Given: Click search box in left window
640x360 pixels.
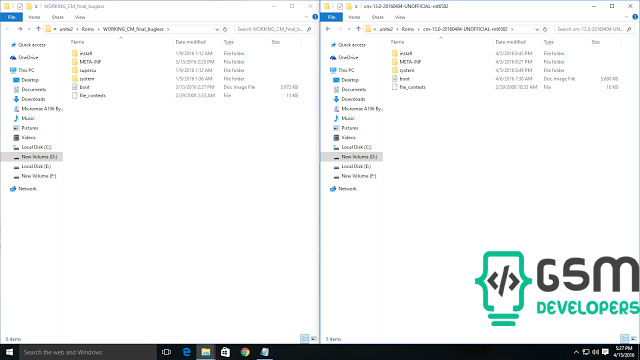Looking at the screenshot, I should [x=274, y=29].
